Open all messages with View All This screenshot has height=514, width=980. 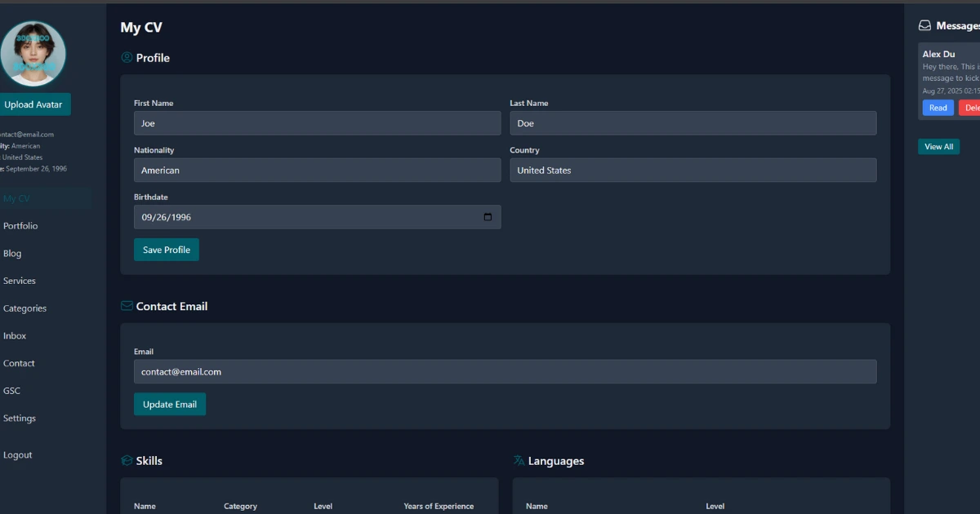[938, 147]
